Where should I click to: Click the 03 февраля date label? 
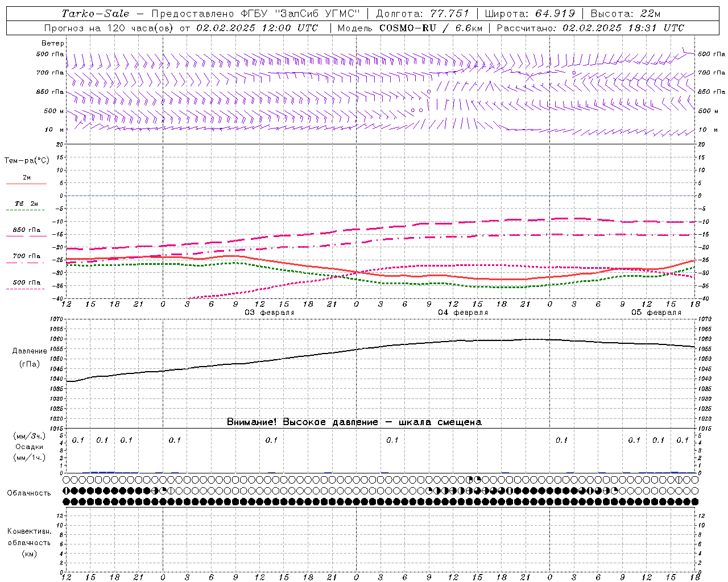270,313
